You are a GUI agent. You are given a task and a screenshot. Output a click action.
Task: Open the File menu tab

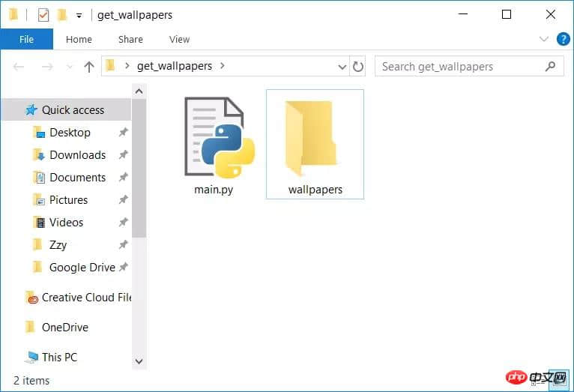(x=26, y=39)
